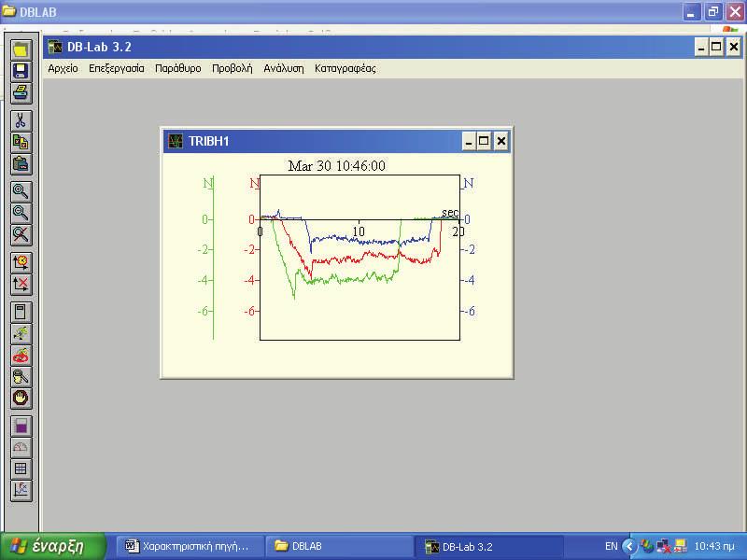Click the TRIBH1 window graph icon
747x560 pixels.
point(176,141)
